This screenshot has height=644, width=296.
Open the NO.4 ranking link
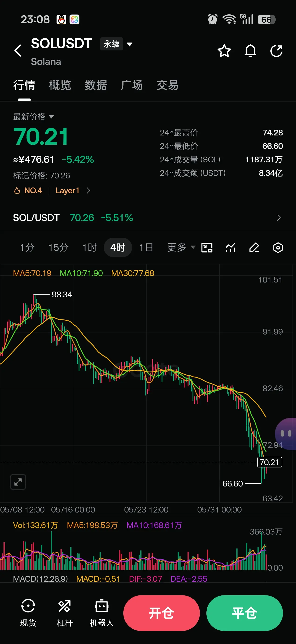(x=33, y=191)
